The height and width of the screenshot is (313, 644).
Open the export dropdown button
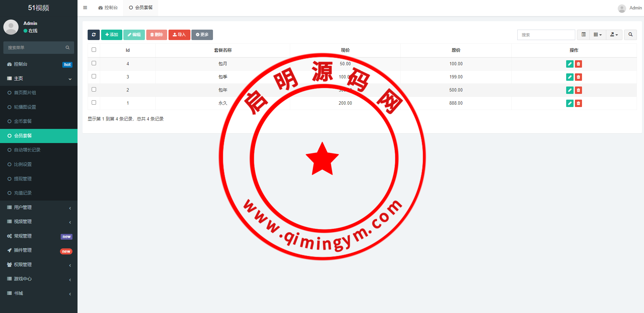click(x=614, y=35)
